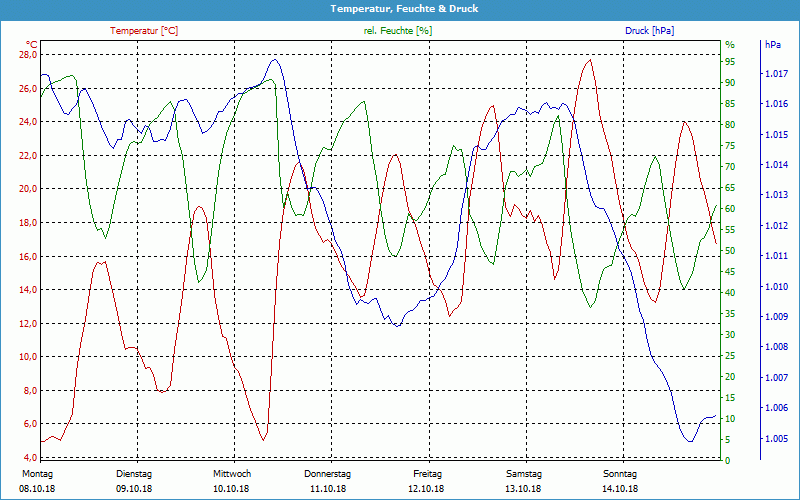Select the Donnerstag 11.10.18 date label
The image size is (800, 500).
pos(328,481)
